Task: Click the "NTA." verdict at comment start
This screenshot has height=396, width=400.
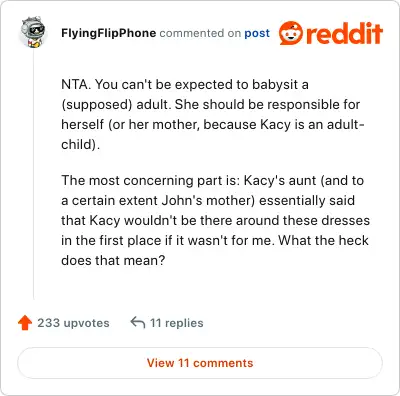Action: [76, 84]
